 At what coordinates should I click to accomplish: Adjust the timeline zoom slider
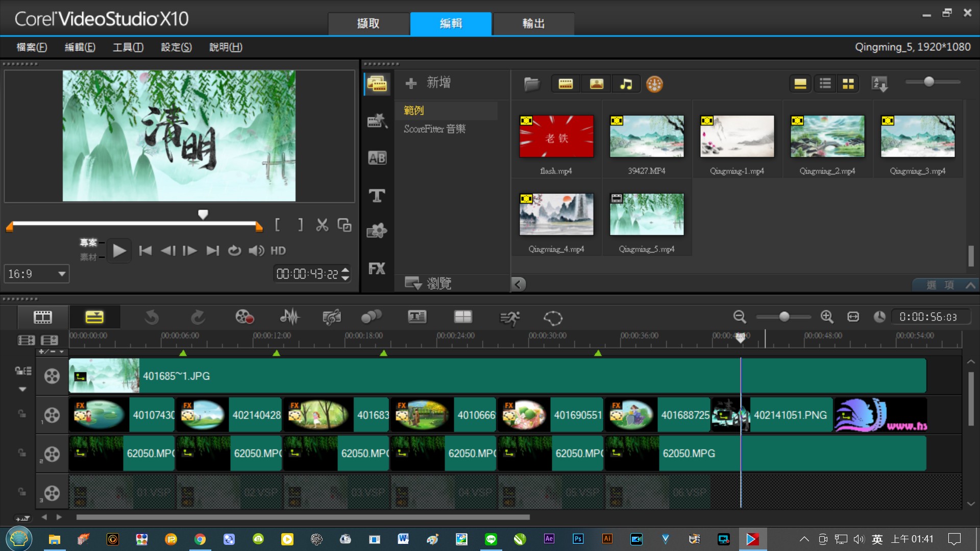click(785, 317)
